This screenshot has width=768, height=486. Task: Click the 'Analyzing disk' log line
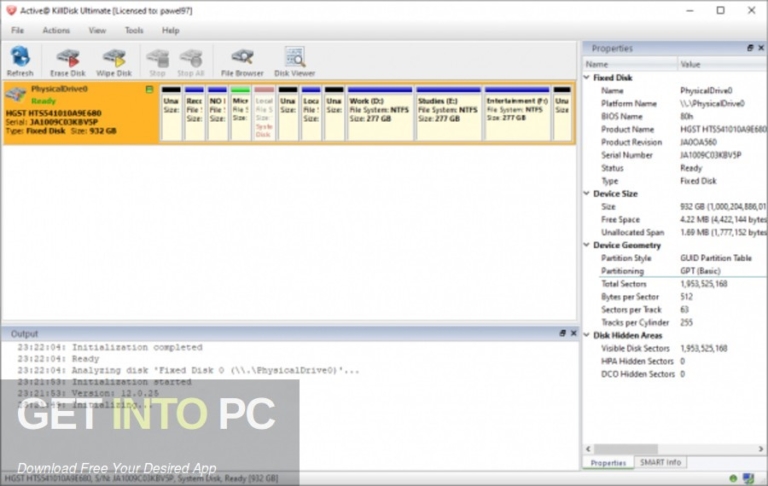click(188, 370)
